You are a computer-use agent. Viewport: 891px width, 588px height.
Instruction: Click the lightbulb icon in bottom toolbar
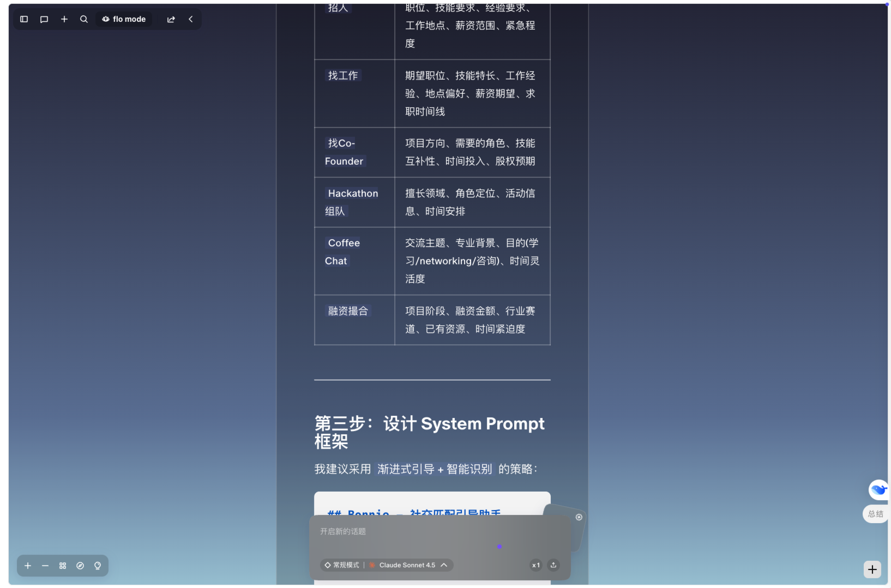[98, 566]
